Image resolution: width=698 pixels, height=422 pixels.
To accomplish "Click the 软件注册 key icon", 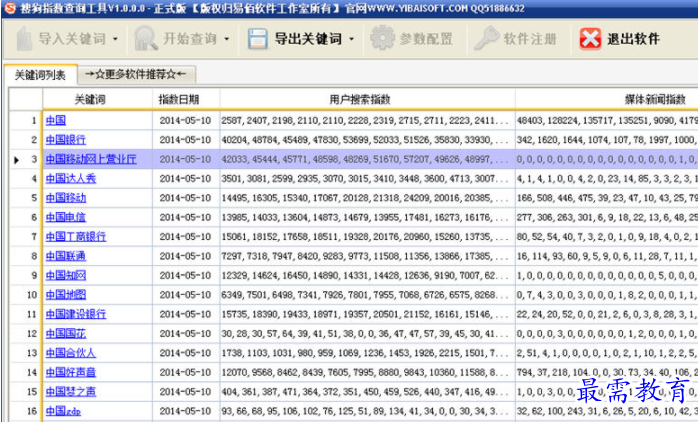I will click(487, 40).
